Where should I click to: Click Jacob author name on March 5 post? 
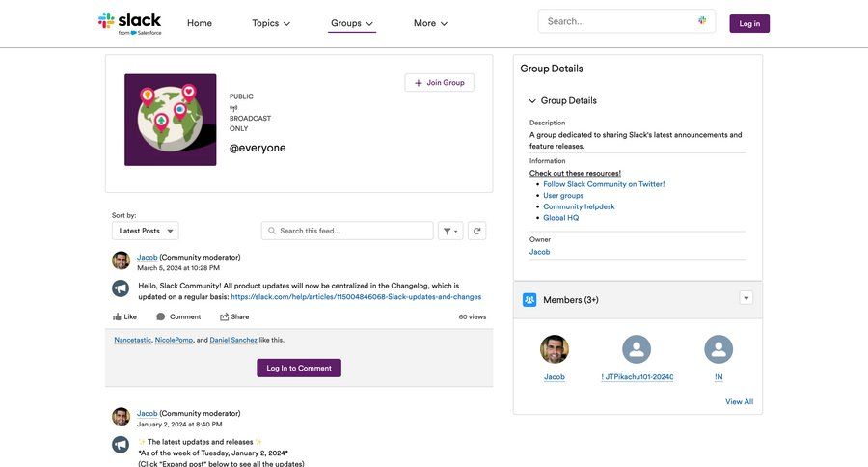[148, 257]
